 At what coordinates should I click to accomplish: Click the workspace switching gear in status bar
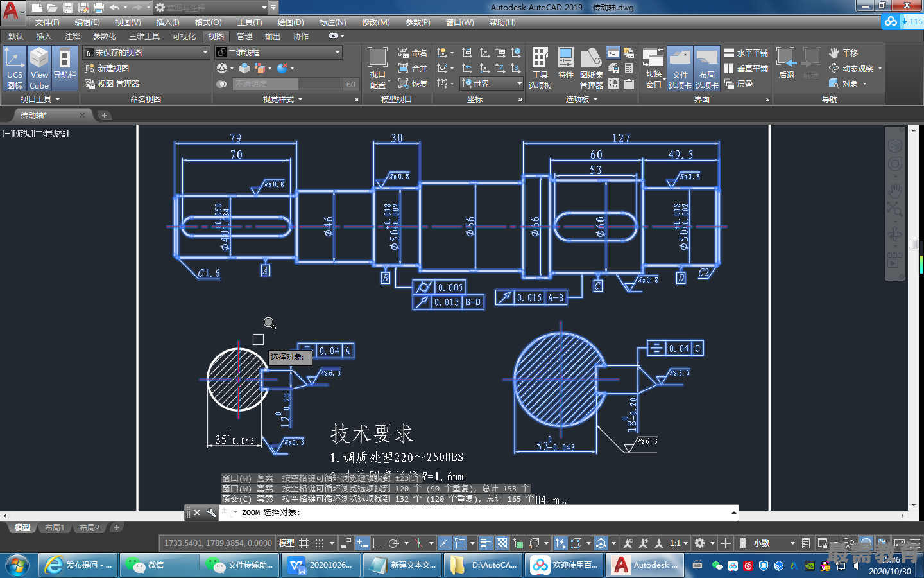coord(699,543)
